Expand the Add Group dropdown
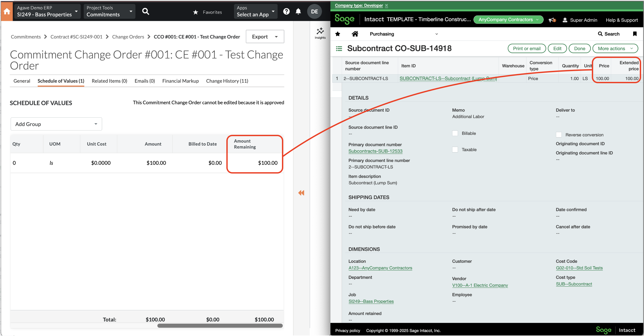The image size is (644, 336). tap(56, 124)
